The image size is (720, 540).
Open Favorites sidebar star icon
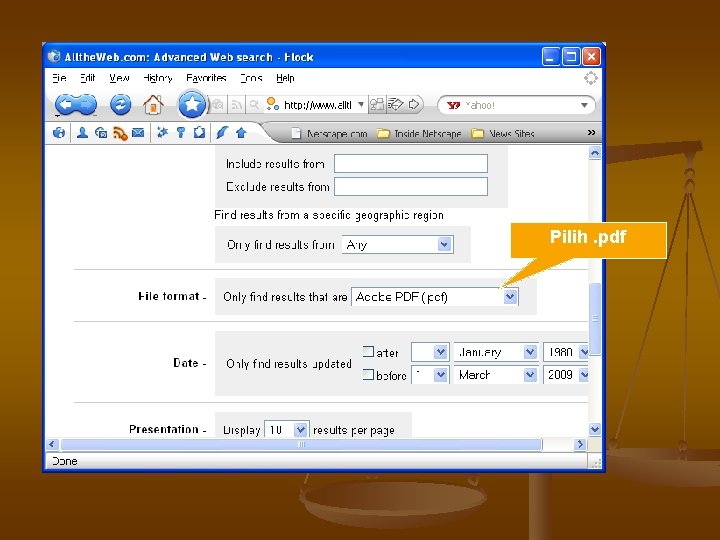pyautogui.click(x=162, y=133)
